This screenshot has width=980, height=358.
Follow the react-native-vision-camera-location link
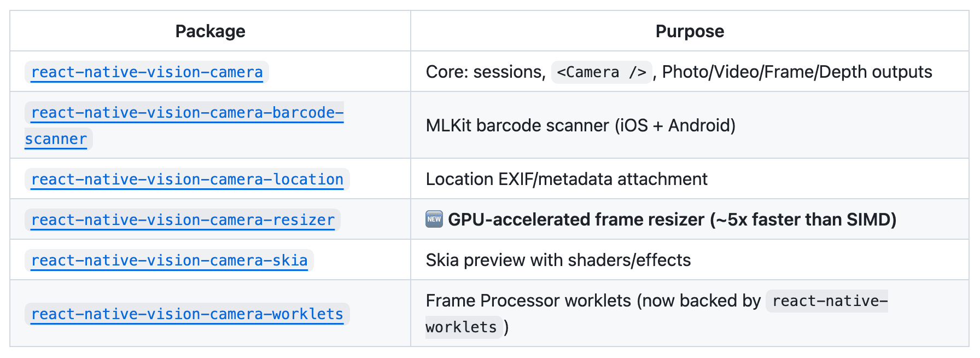pyautogui.click(x=187, y=180)
